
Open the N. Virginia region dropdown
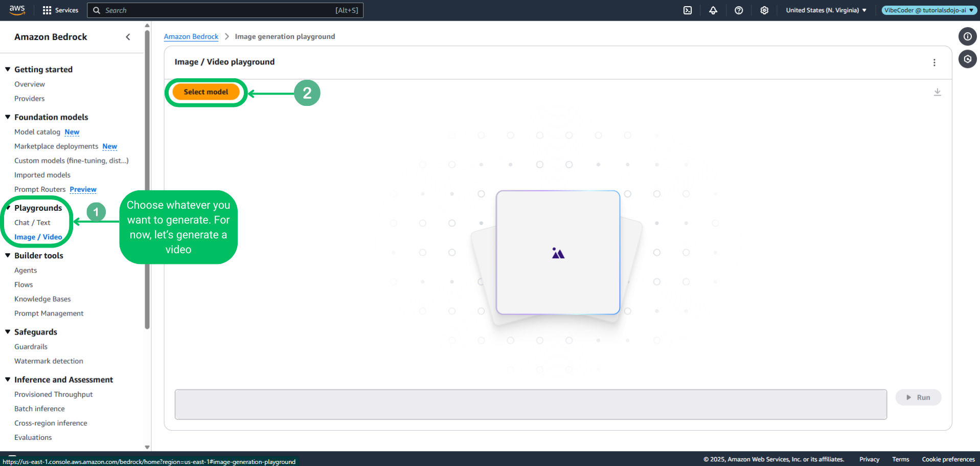click(x=826, y=10)
